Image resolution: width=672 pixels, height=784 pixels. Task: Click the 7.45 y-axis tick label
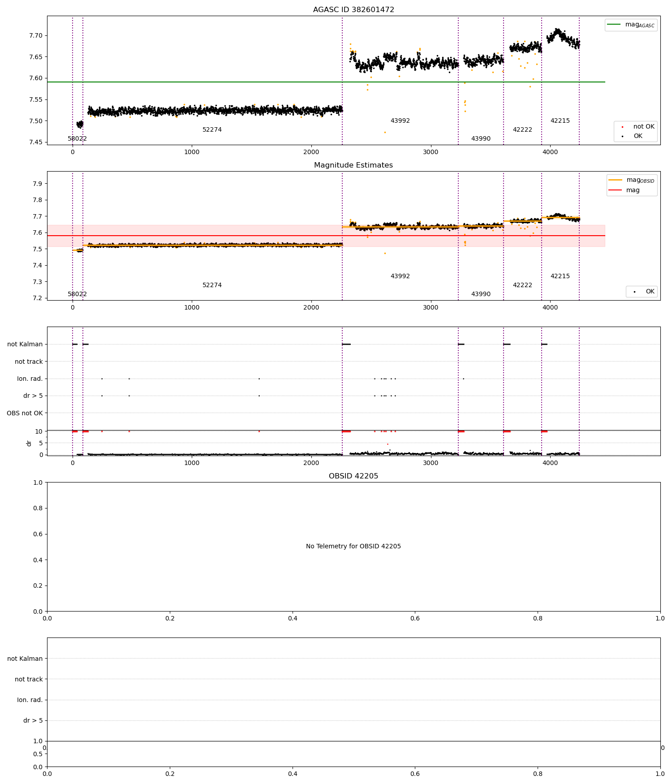click(36, 142)
